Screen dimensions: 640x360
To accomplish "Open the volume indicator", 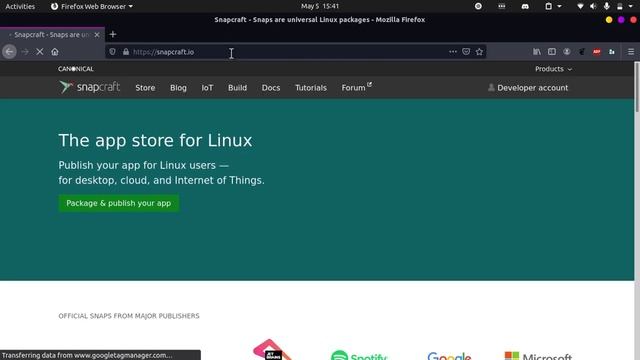I will (593, 6).
